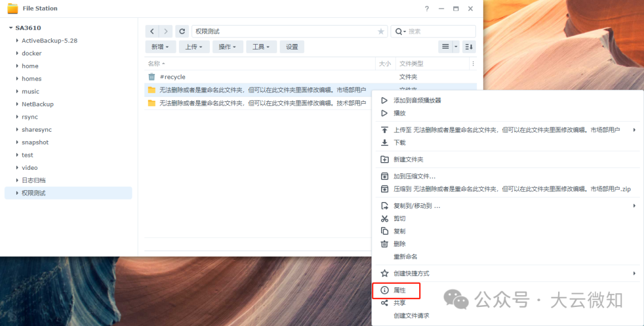Click the forward navigation arrow
The width and height of the screenshot is (644, 326).
pyautogui.click(x=166, y=31)
